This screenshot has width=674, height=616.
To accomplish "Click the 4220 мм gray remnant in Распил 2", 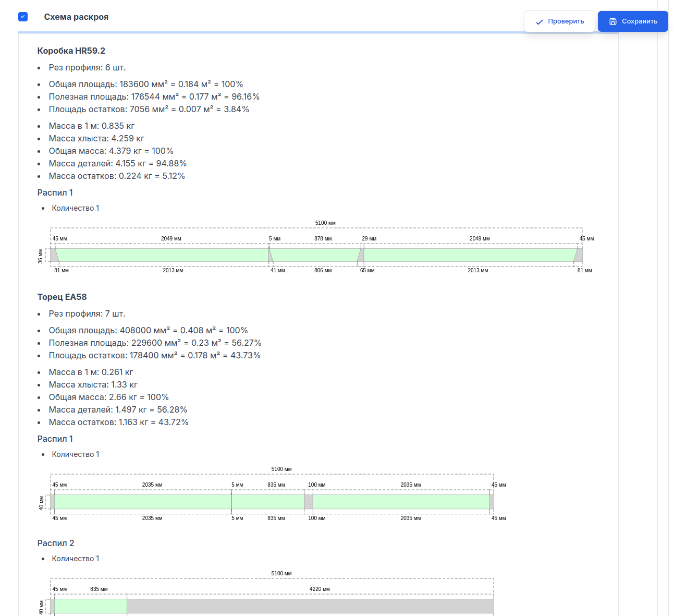I will pos(310,606).
